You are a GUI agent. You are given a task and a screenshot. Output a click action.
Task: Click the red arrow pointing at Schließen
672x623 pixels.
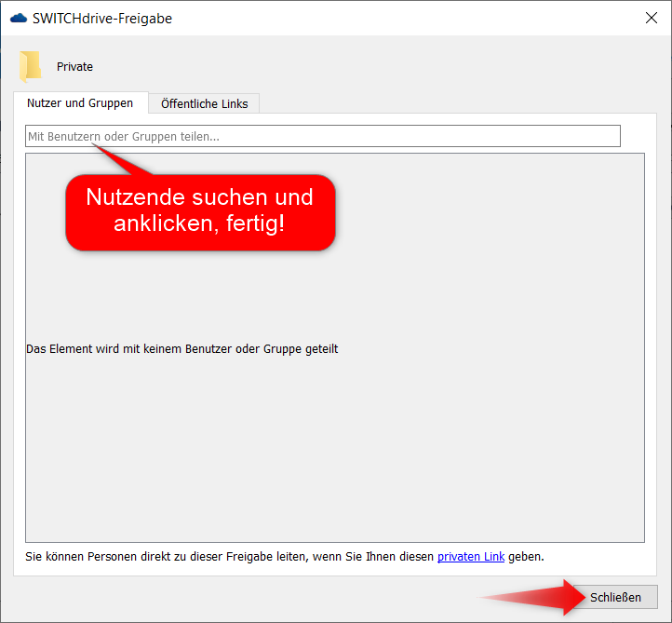pos(540,596)
